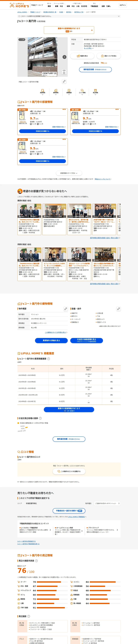Screen dimensions: 138x644
Task: Open 不動産査定 in top navigation
Action: point(94,6)
